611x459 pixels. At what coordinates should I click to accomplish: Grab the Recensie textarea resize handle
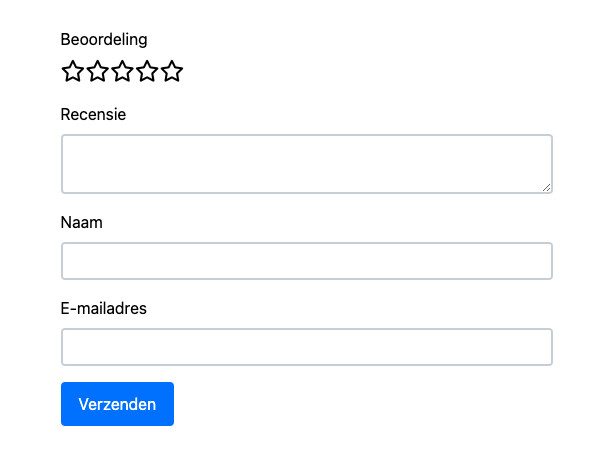click(546, 187)
